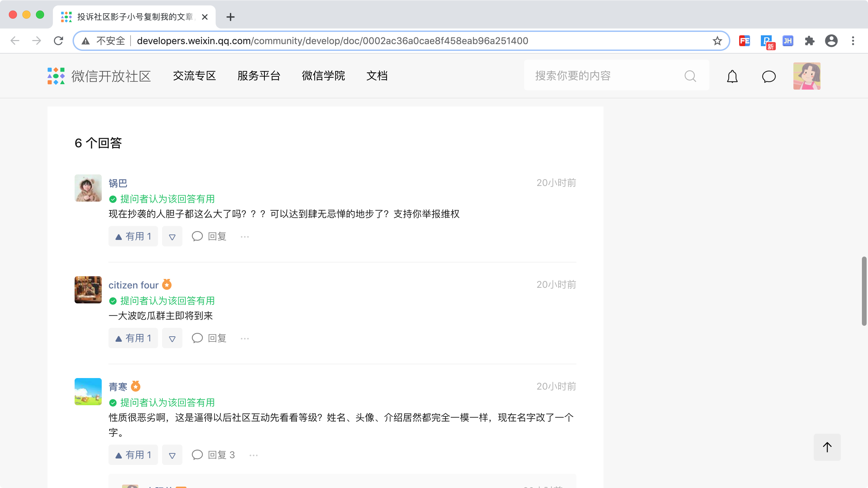This screenshot has width=868, height=488.
Task: Reply to 锅巴's answer
Action: point(209,236)
